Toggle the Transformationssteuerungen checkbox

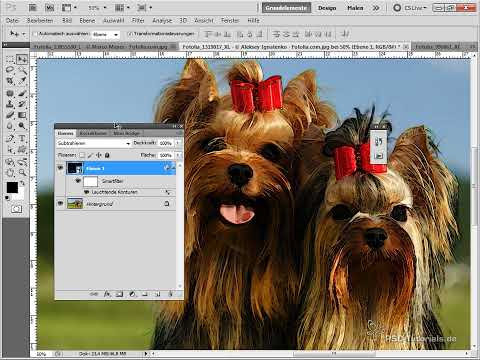130,34
